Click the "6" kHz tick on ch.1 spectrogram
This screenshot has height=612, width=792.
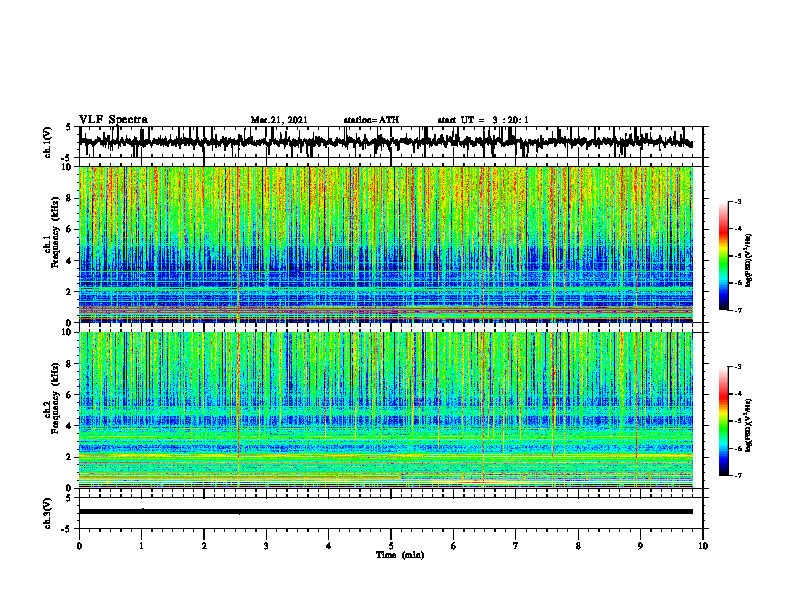pos(69,230)
